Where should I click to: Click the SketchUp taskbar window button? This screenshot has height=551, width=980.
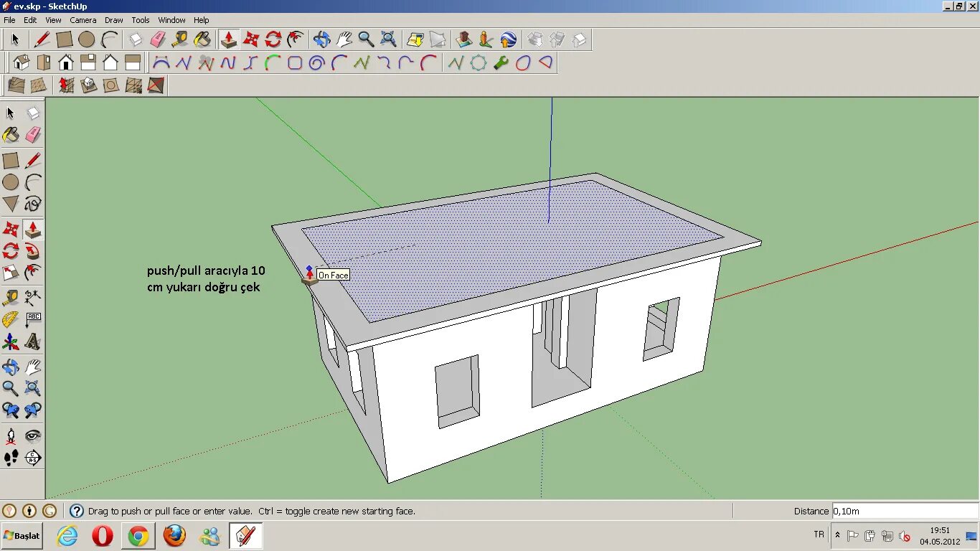coord(246,536)
